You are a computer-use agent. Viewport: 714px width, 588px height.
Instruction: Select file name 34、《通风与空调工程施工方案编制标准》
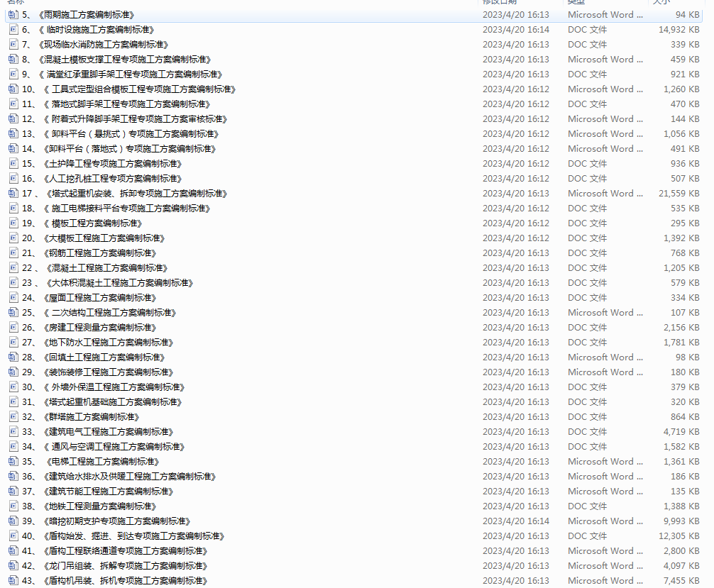[104, 446]
